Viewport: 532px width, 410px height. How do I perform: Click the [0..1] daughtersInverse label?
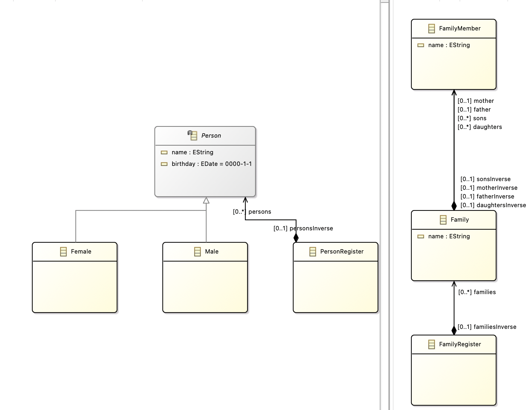click(x=493, y=205)
